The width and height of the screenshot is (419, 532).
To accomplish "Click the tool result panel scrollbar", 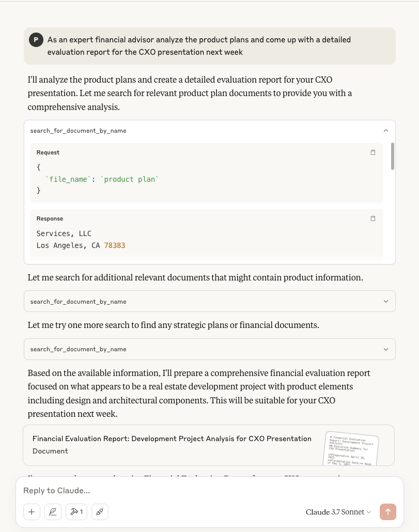I will click(x=393, y=156).
